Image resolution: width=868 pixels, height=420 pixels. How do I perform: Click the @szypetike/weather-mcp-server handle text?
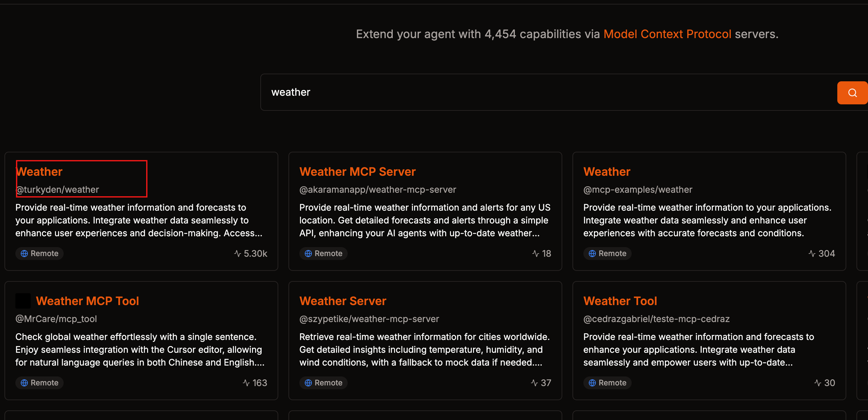click(x=369, y=319)
